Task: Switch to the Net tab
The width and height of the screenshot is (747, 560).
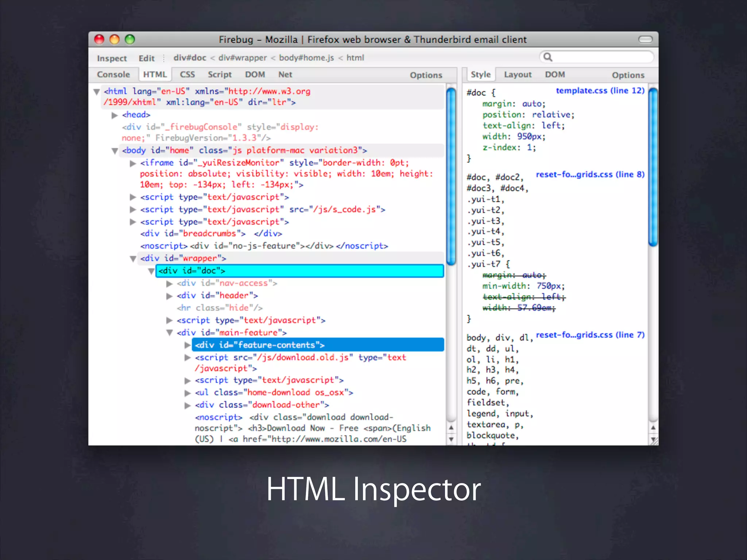Action: [x=285, y=74]
